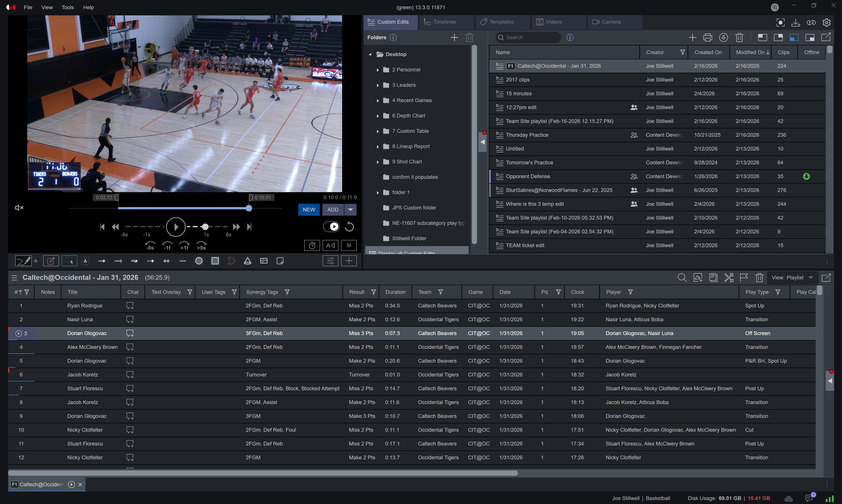Viewport: 842px width, 504px height.
Task: Click the NEW clip button
Action: 309,209
